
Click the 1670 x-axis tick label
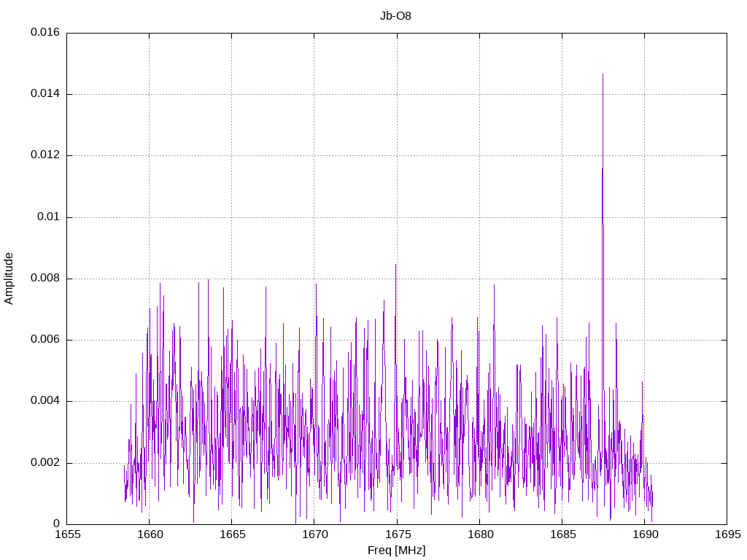(x=315, y=534)
